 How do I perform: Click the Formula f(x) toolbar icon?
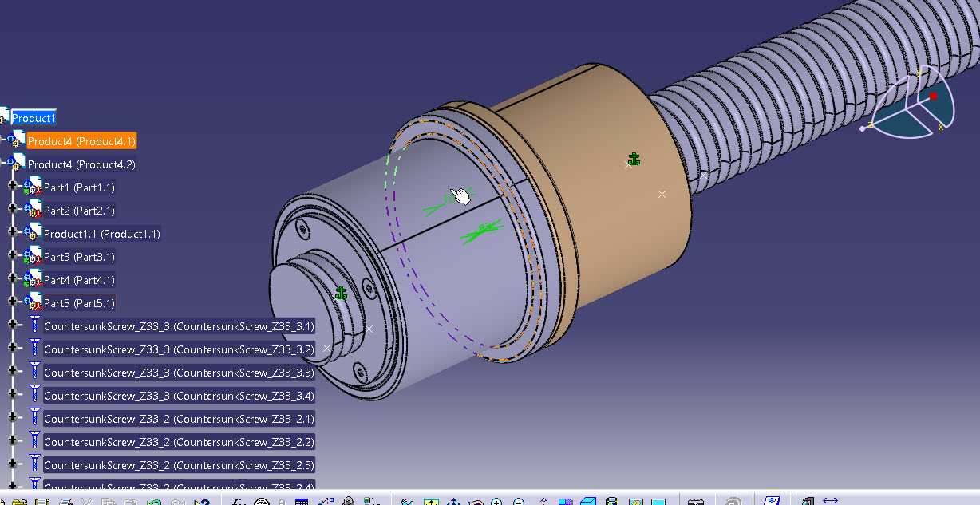[x=239, y=503]
